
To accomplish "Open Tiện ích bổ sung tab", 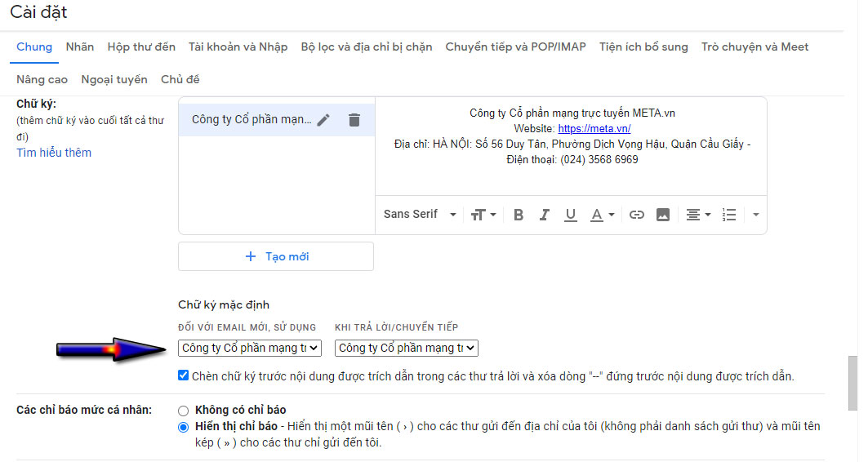I will tap(643, 47).
